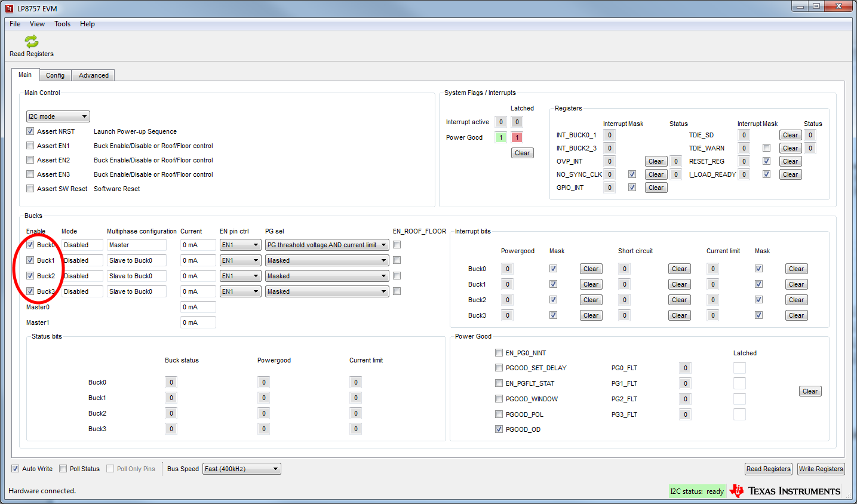Image resolution: width=857 pixels, height=504 pixels.
Task: Toggle Buck0 EN_ROOF_FLOOR checkbox
Action: (397, 245)
